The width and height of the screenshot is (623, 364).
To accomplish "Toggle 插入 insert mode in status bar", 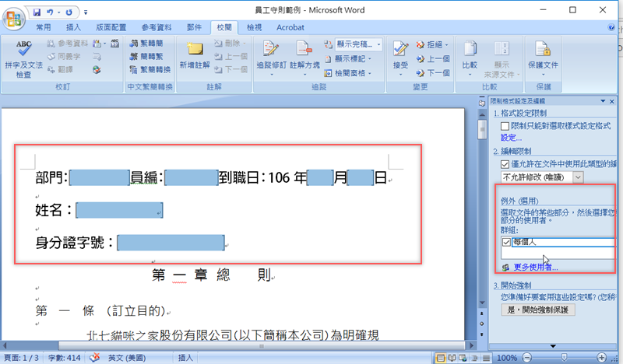I will (x=185, y=358).
